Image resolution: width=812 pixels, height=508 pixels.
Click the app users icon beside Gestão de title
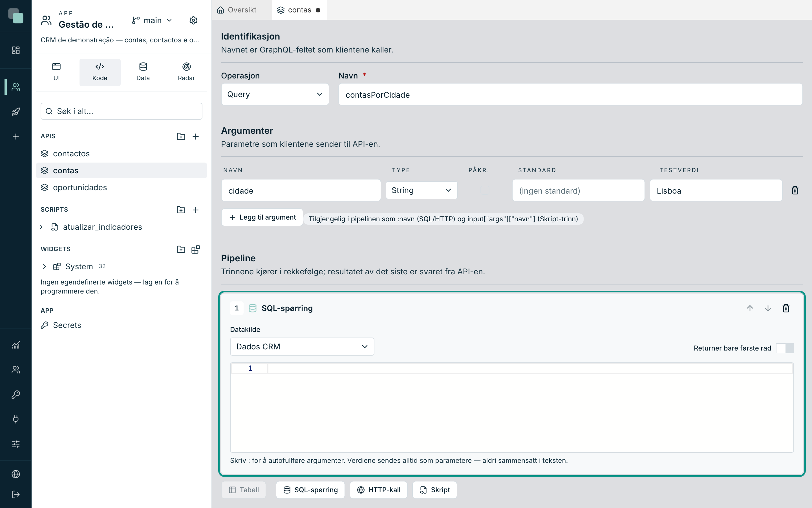click(46, 21)
